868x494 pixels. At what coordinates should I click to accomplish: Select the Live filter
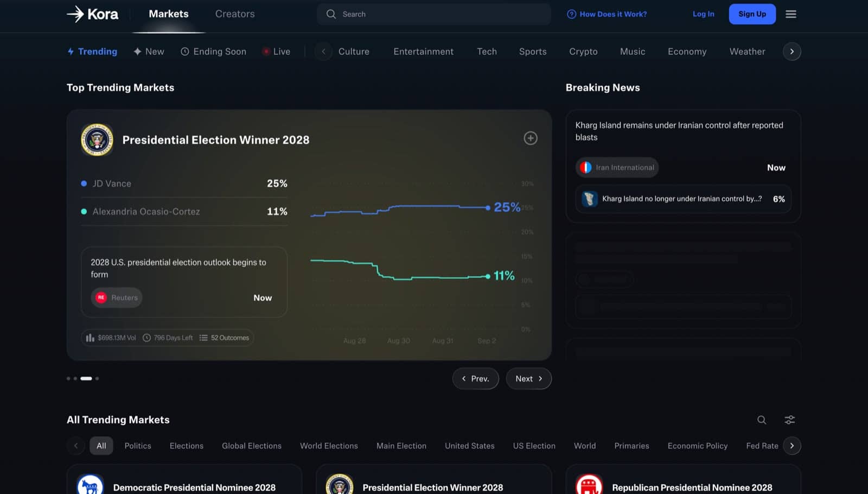[276, 52]
